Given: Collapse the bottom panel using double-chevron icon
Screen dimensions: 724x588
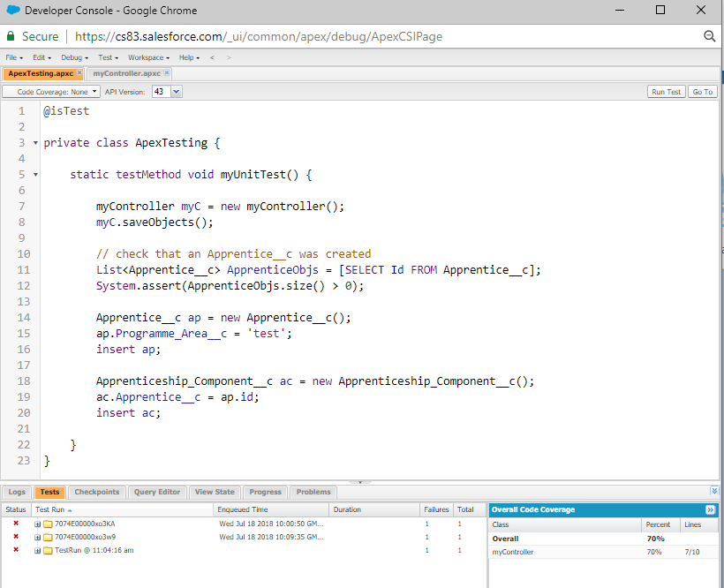Looking at the screenshot, I should 714,491.
